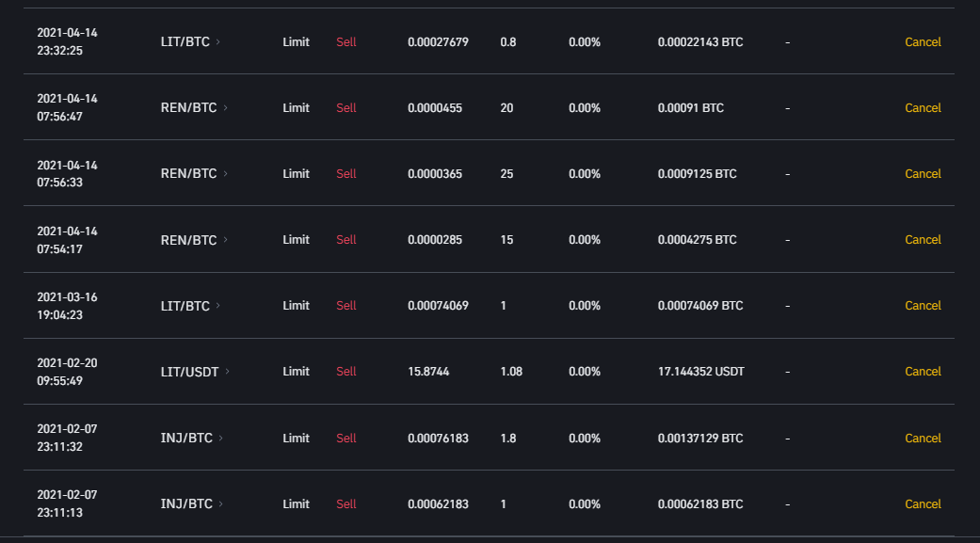Cancel the LIT/BTC order from 2021-04-14
The height and width of the screenshot is (543, 980).
click(923, 41)
